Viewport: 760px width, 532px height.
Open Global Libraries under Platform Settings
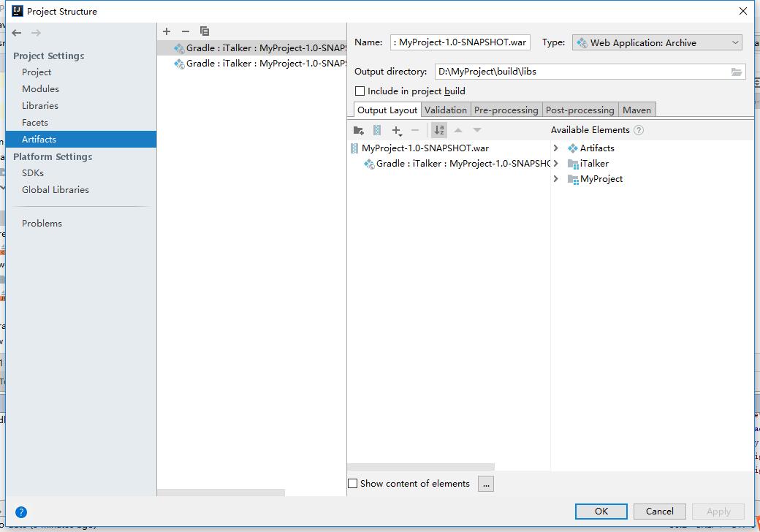coord(81,190)
